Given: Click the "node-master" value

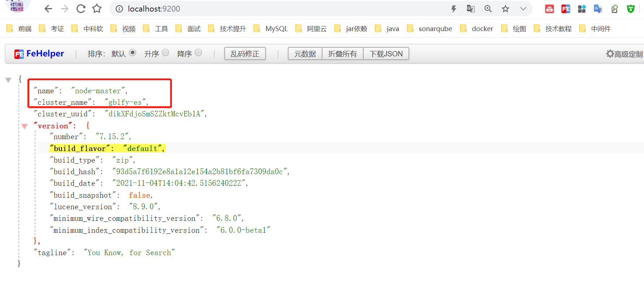Looking at the screenshot, I should coord(98,91).
